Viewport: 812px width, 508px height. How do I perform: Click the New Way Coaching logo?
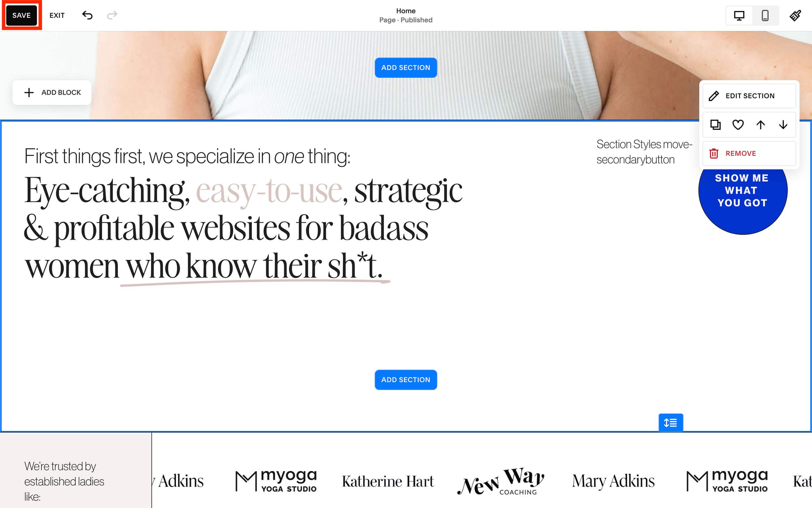[x=501, y=481]
